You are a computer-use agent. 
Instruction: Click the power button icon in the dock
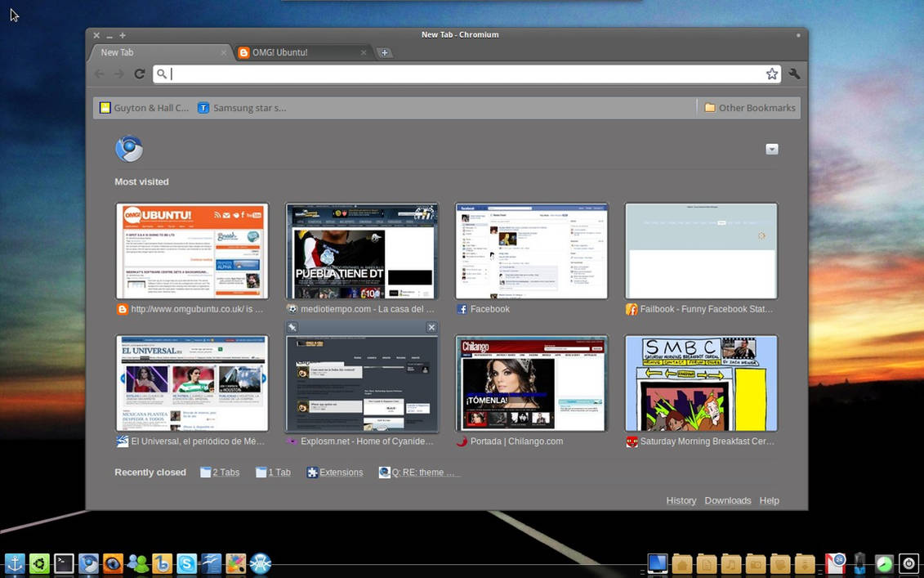point(908,563)
